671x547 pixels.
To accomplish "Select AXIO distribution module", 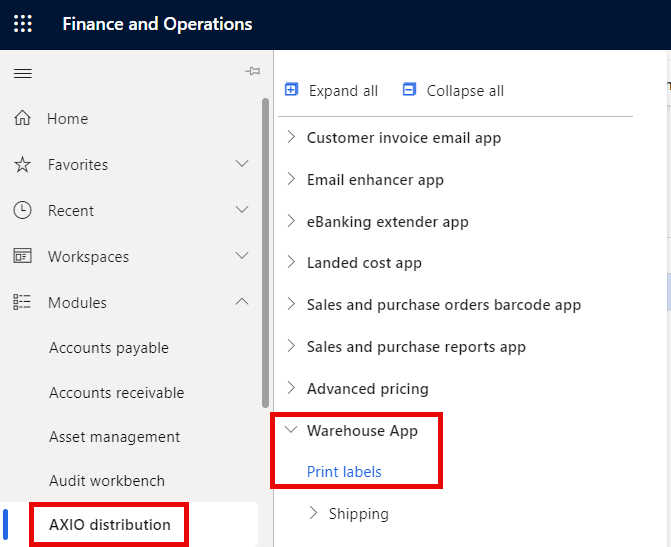I will point(110,525).
